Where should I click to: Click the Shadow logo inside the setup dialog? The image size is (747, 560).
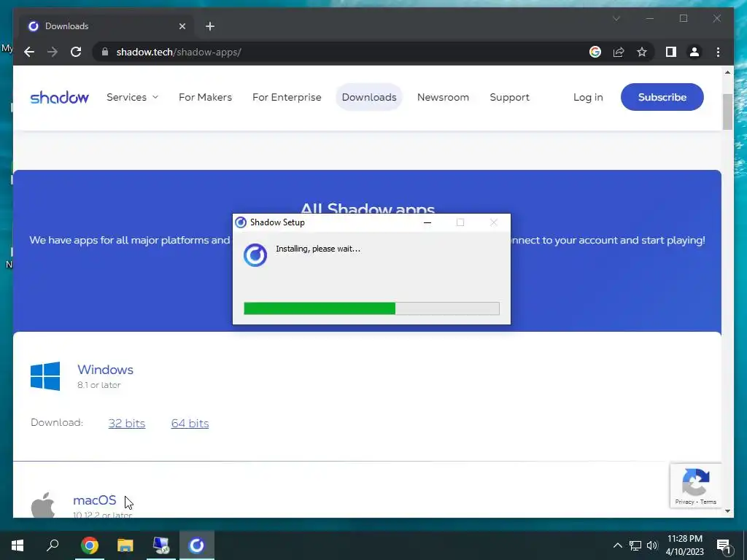255,255
